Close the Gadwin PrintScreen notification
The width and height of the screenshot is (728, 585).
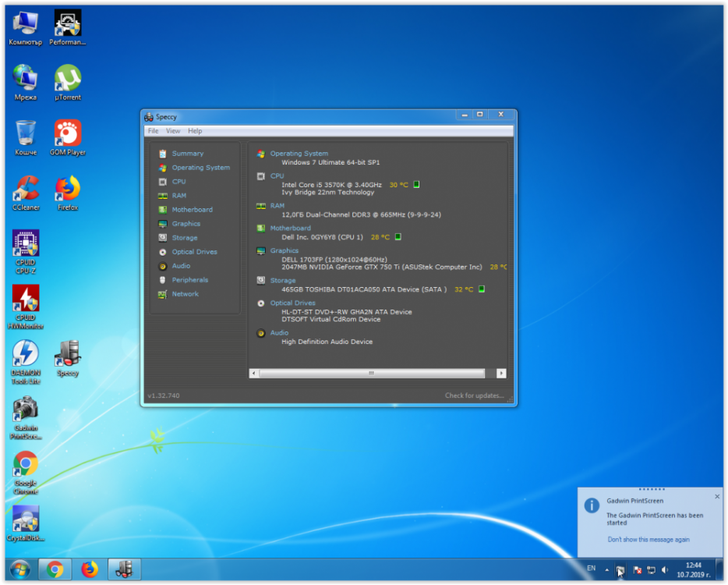(x=717, y=497)
